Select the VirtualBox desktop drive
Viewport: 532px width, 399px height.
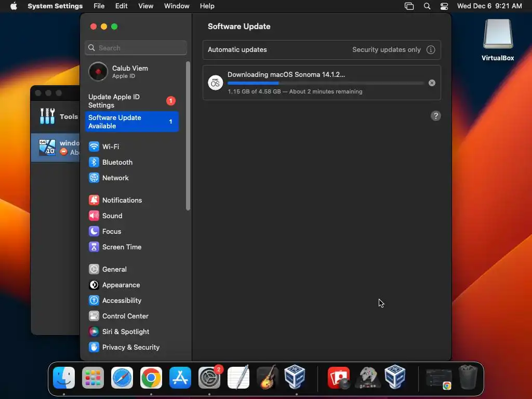click(x=498, y=40)
